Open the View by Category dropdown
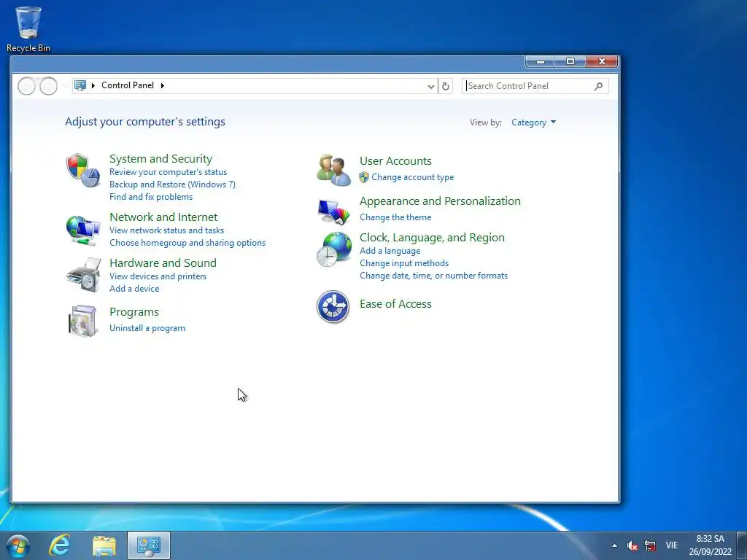 (x=533, y=122)
